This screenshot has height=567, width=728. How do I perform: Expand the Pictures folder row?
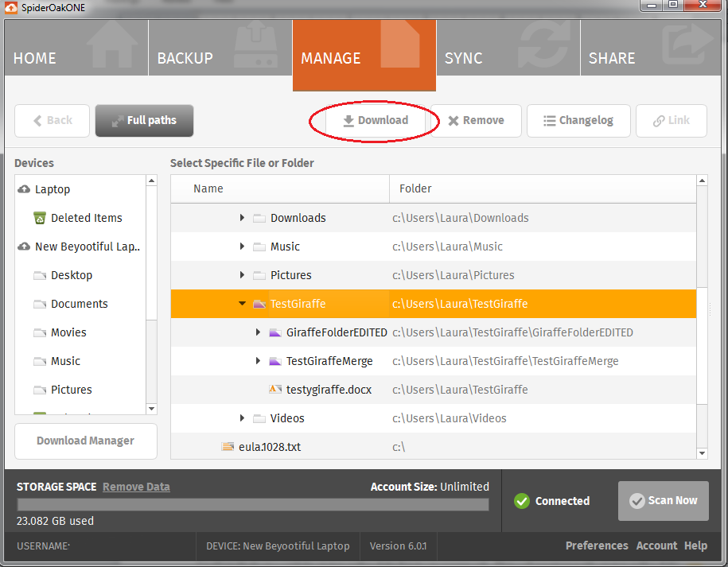242,275
